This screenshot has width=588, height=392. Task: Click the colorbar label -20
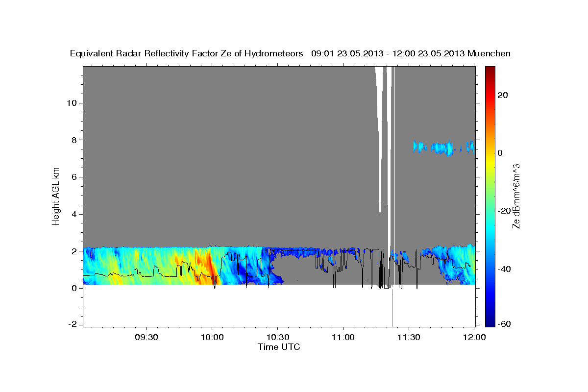click(x=503, y=211)
